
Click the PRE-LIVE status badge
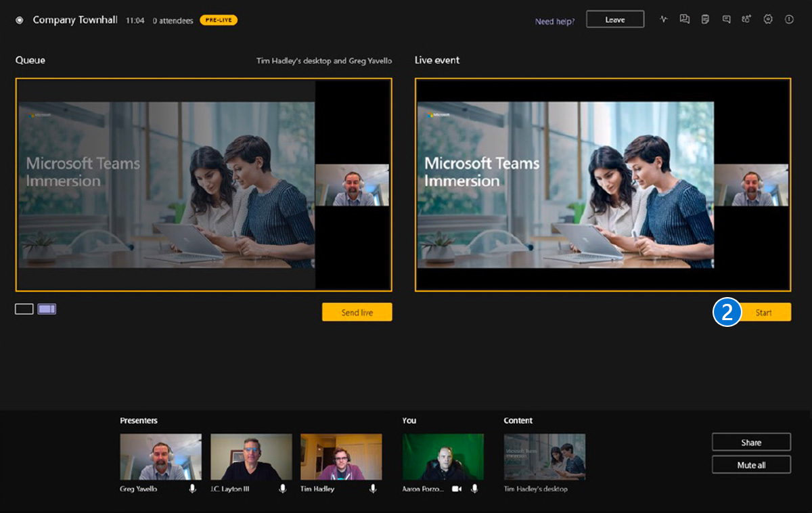[219, 20]
